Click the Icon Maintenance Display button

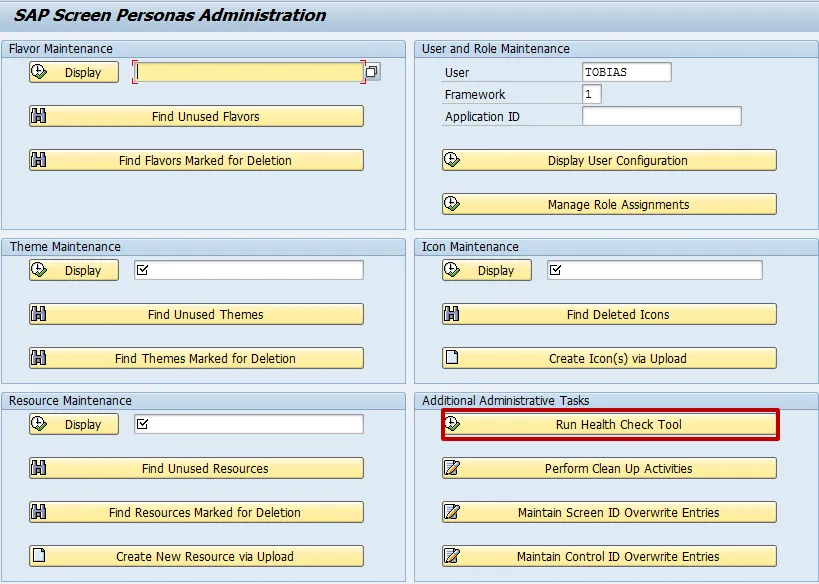pyautogui.click(x=487, y=270)
